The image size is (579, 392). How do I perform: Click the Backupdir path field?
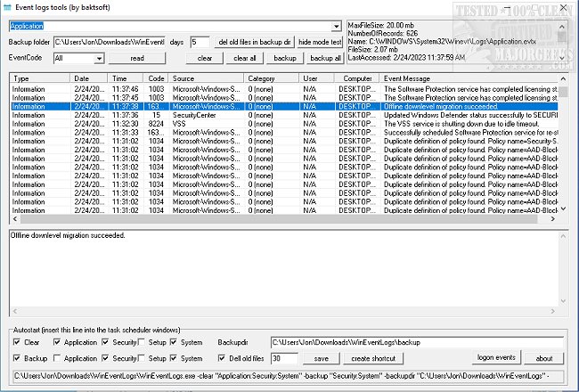tap(417, 342)
